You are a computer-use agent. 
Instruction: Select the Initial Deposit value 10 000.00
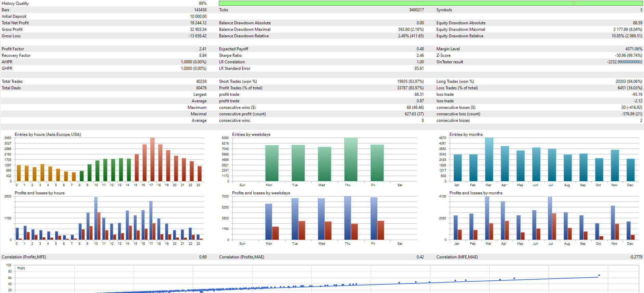coord(198,16)
